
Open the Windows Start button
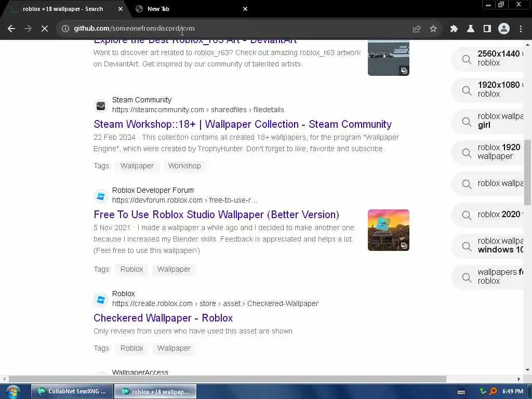coord(12,392)
